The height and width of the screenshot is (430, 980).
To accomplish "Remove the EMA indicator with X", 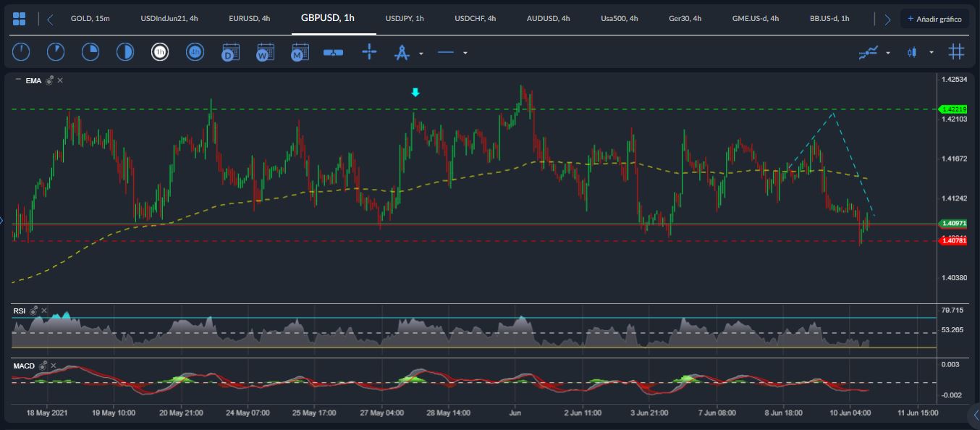I will 60,80.
